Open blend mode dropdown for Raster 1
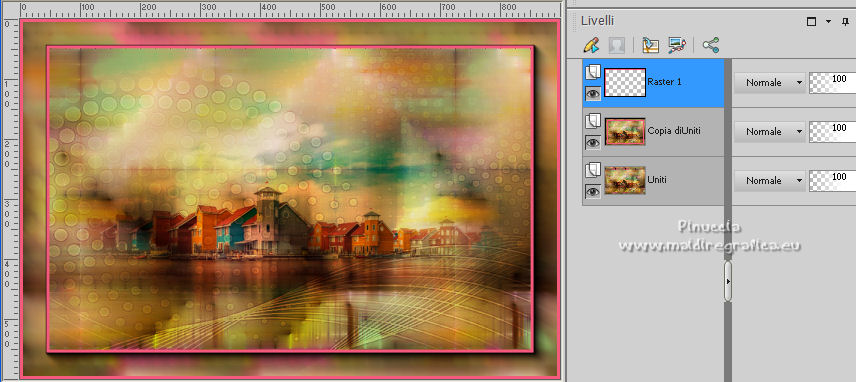 770,83
